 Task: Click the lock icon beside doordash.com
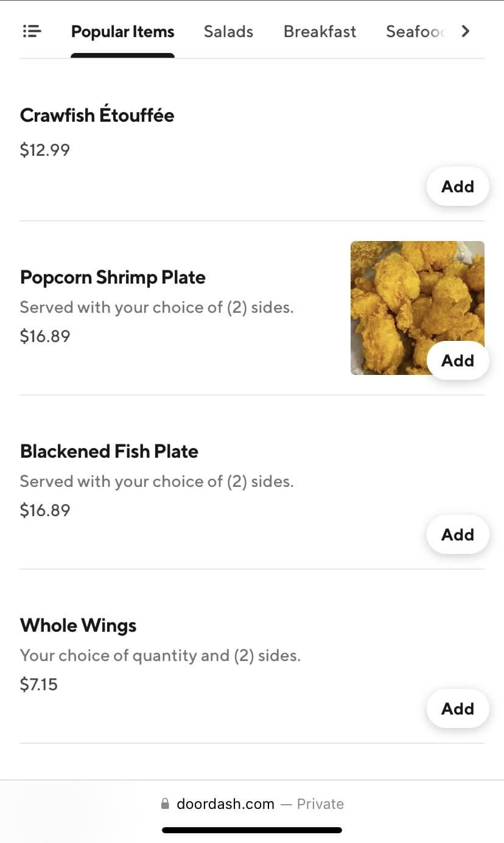[165, 804]
